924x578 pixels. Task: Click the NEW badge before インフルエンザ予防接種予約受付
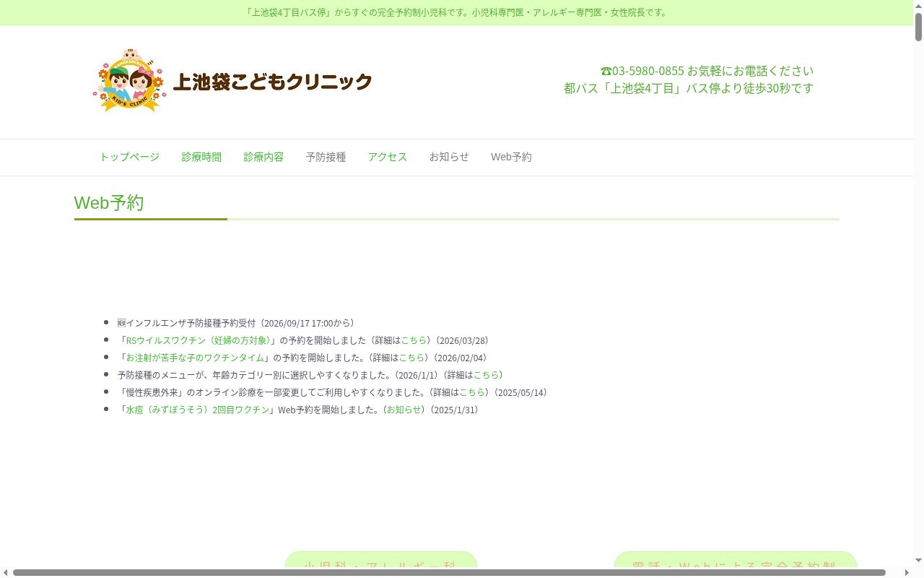coord(121,323)
